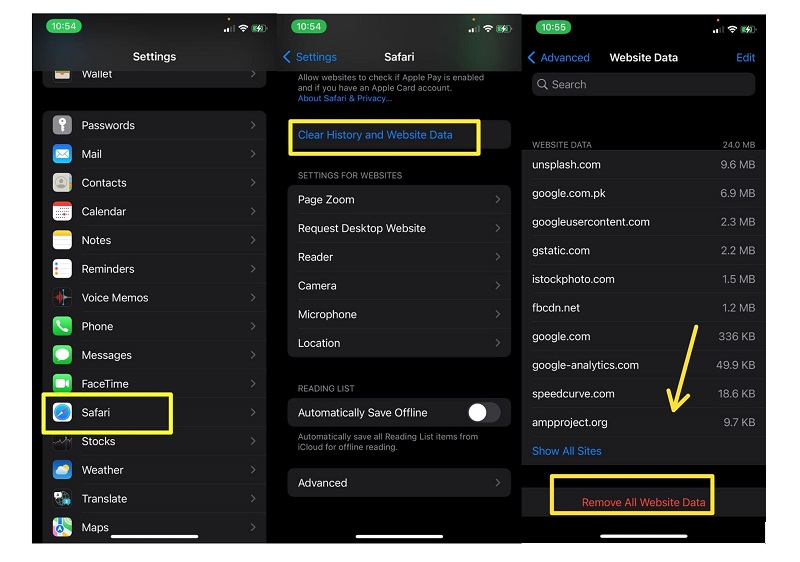Select fbcdn.net website data row

coord(643,308)
